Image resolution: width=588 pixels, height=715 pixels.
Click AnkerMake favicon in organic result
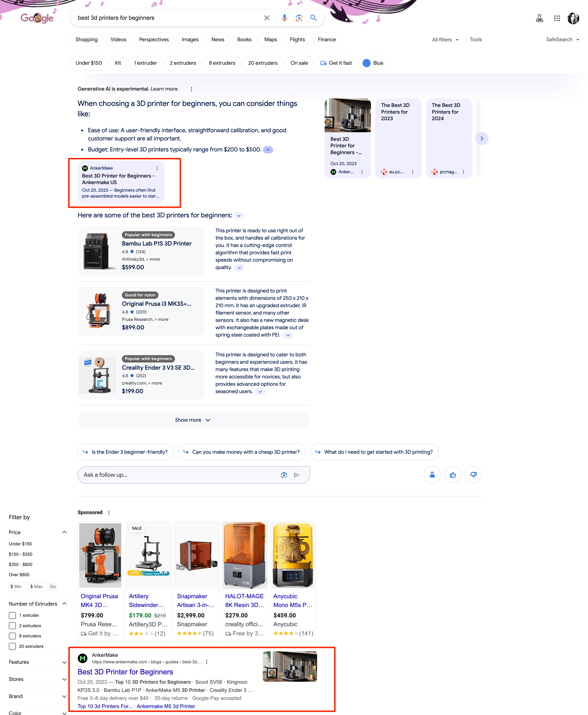(x=82, y=658)
